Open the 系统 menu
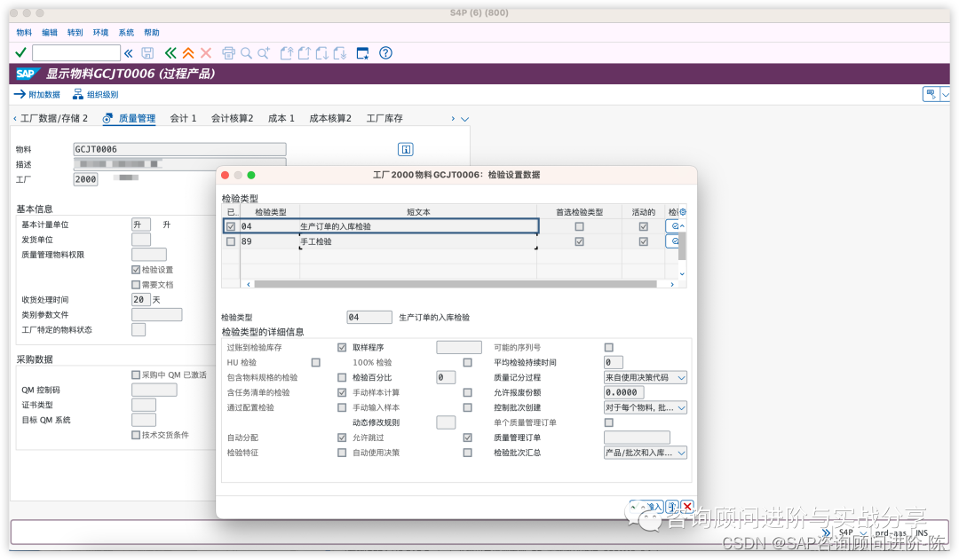Viewport: 959px width, 560px height. [126, 33]
